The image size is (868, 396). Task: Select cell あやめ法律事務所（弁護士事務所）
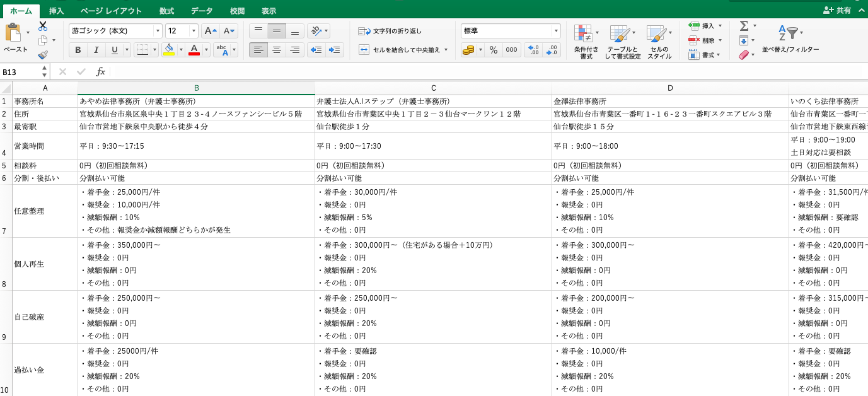coord(197,101)
